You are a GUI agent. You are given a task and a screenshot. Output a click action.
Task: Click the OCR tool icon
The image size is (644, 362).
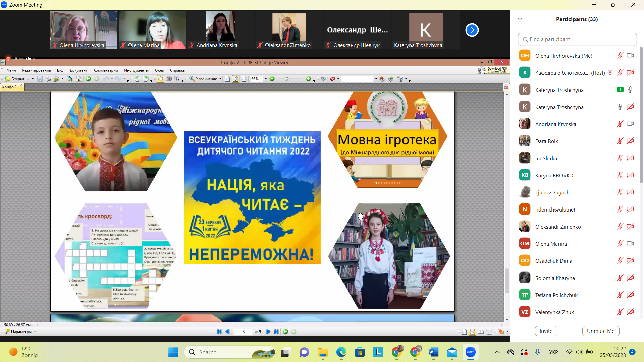click(79, 79)
